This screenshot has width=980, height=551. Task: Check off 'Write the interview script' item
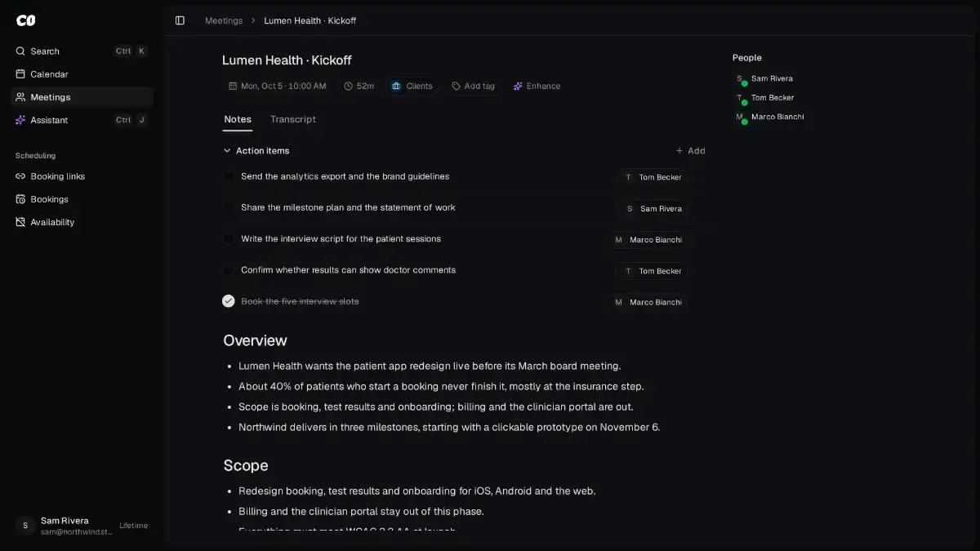[229, 239]
